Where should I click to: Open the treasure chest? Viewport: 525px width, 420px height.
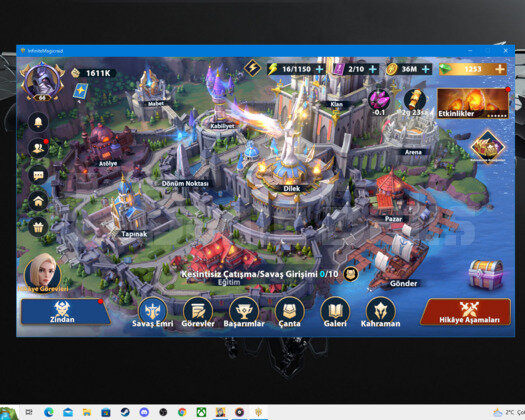click(485, 275)
